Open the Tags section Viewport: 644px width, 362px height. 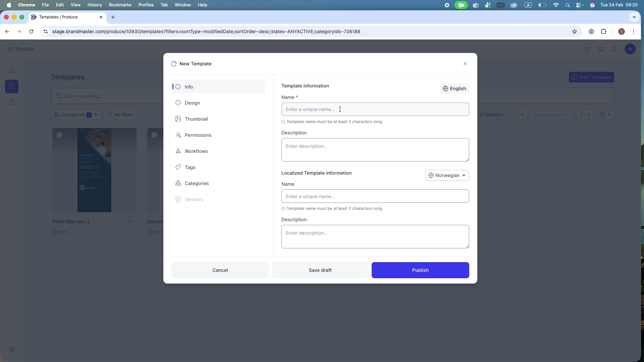(218, 167)
